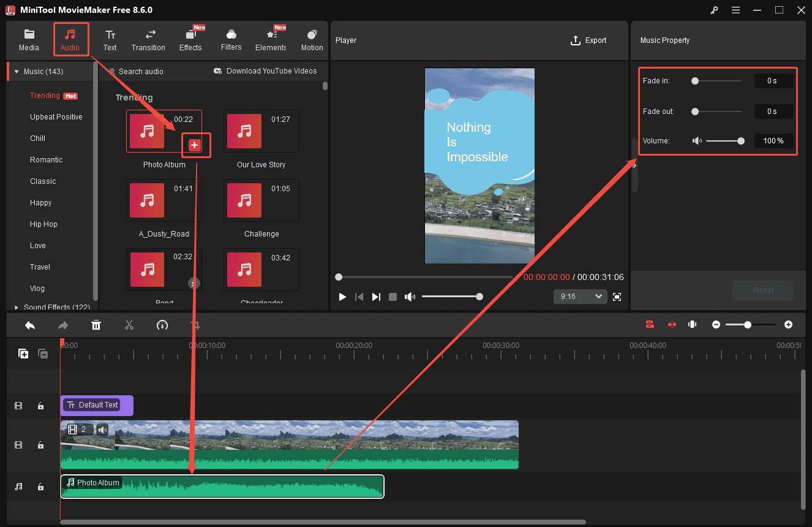Open the aspect ratio dropdown showing 9:16
This screenshot has height=527, width=812.
point(580,296)
